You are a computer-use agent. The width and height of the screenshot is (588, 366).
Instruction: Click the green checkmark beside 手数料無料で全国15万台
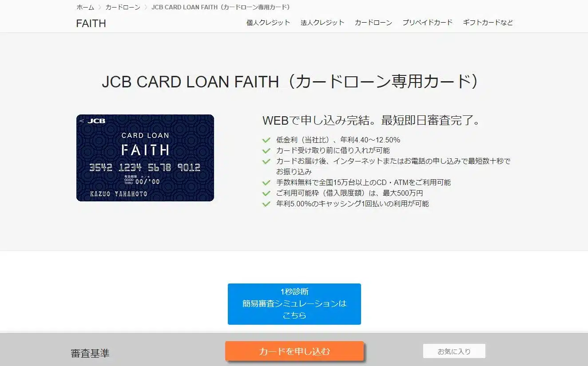[x=266, y=182]
